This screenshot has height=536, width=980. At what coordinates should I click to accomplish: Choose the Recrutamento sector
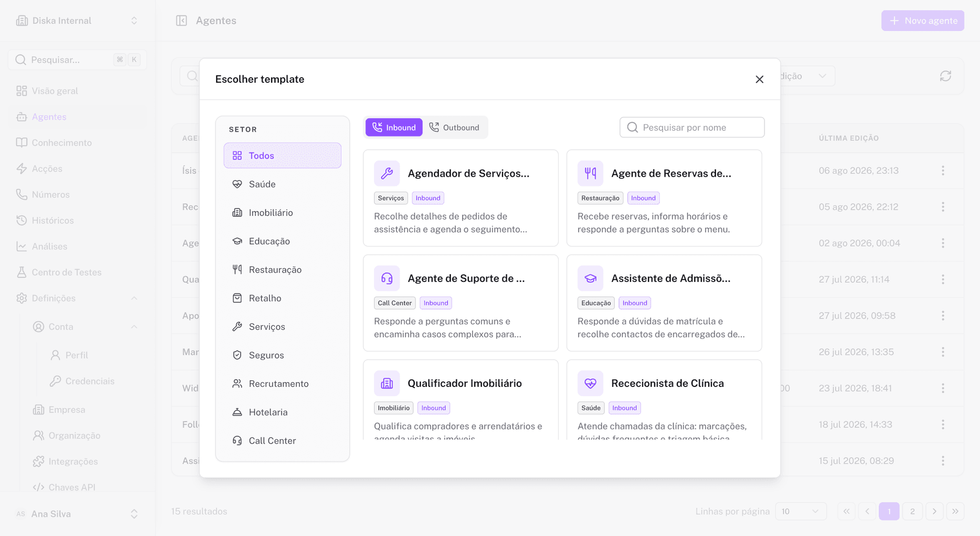[x=283, y=384]
